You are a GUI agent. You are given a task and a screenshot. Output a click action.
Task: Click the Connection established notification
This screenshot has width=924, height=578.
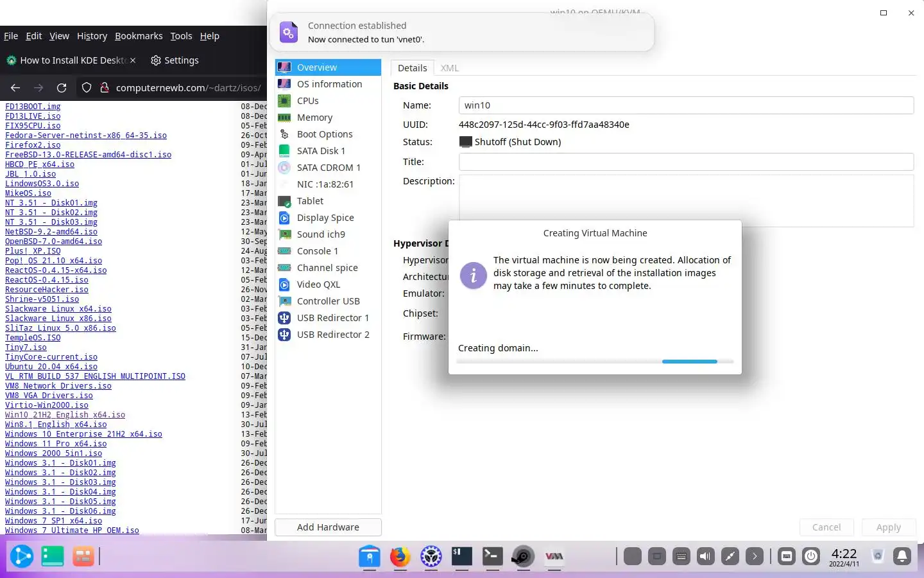click(462, 32)
